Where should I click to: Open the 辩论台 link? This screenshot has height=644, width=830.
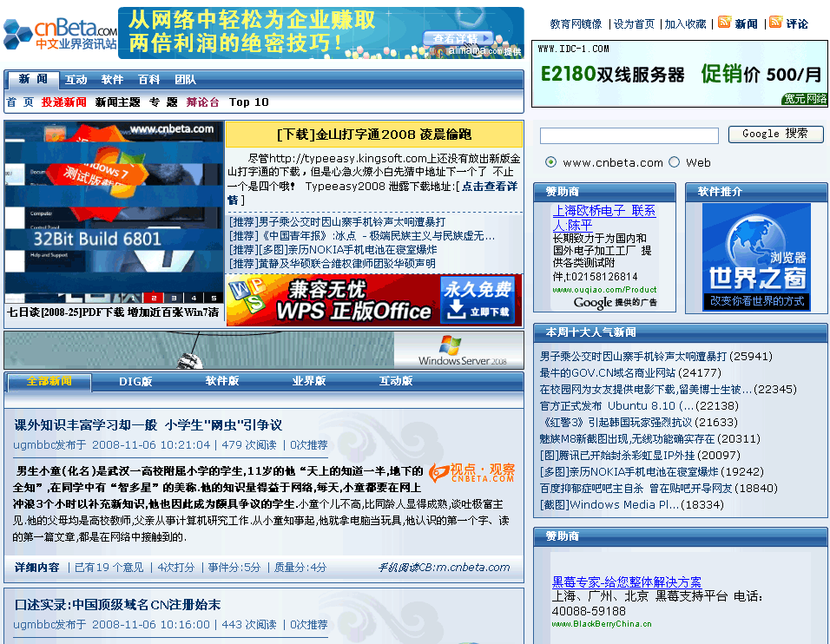pyautogui.click(x=203, y=102)
